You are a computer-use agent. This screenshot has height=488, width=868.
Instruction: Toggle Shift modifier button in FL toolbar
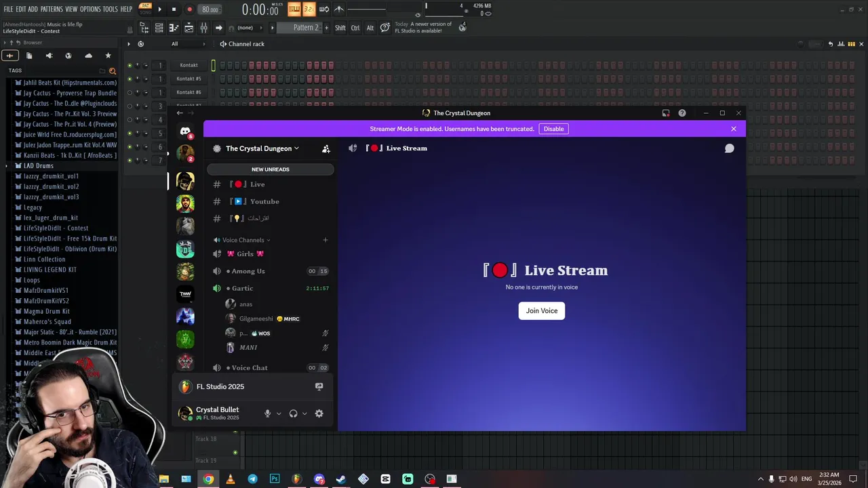tap(340, 28)
